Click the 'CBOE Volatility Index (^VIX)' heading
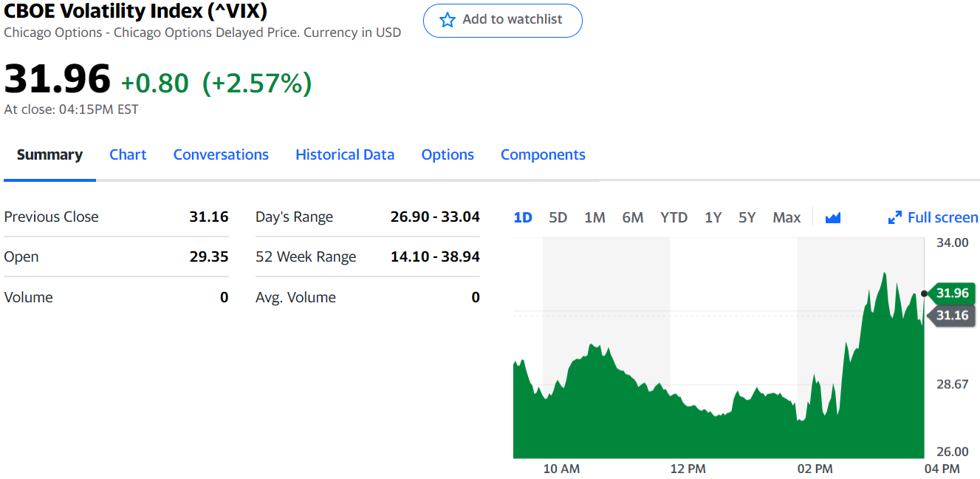This screenshot has height=479, width=980. pyautogui.click(x=136, y=11)
